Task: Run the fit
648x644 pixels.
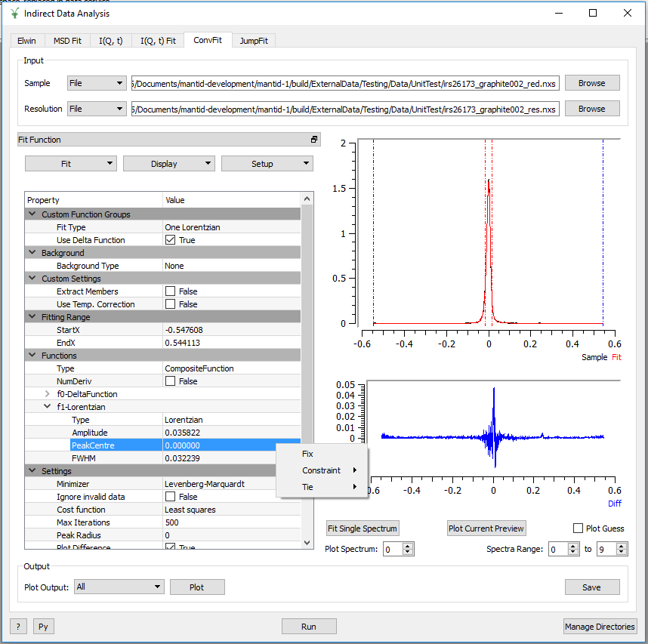Action: click(x=308, y=626)
